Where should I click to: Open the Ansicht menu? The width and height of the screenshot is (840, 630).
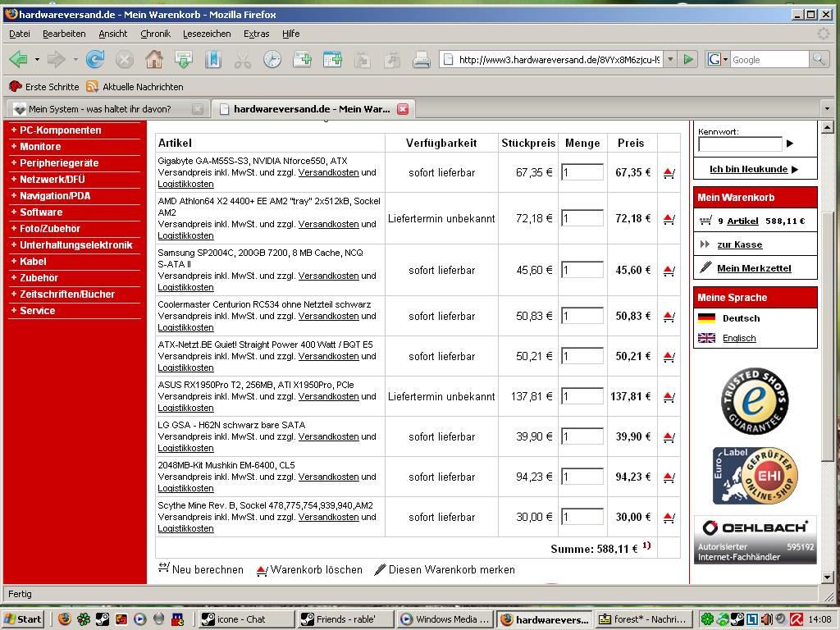(113, 34)
